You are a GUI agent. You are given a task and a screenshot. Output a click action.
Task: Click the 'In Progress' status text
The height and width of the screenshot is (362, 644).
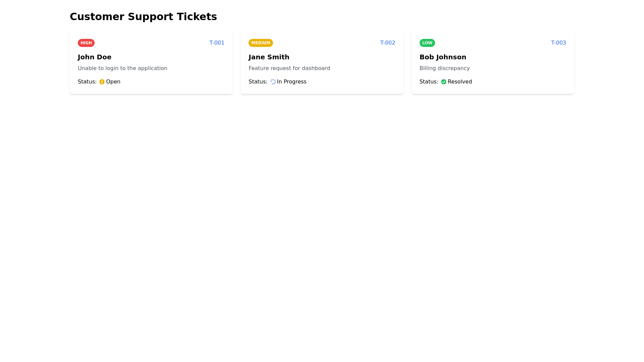(291, 82)
